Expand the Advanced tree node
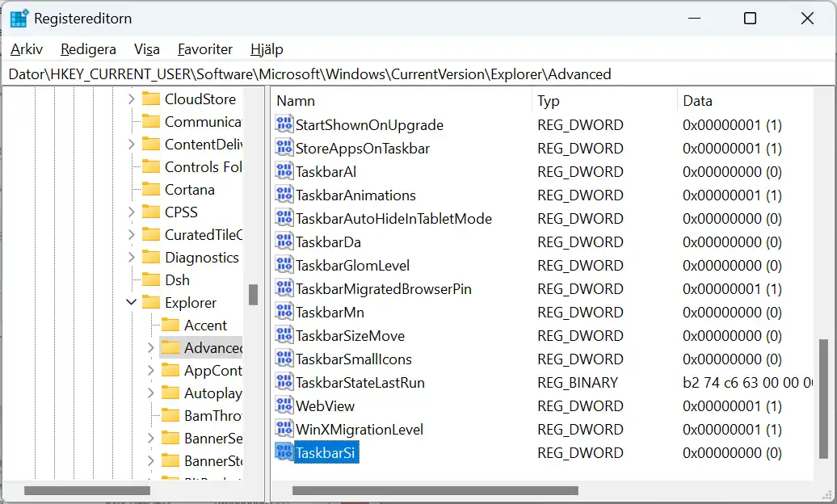The height and width of the screenshot is (504, 837). (150, 347)
